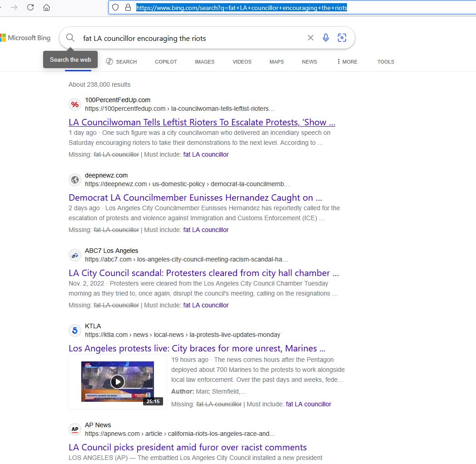The width and height of the screenshot is (476, 464).
Task: Play the KTLA video thumbnail
Action: click(118, 381)
